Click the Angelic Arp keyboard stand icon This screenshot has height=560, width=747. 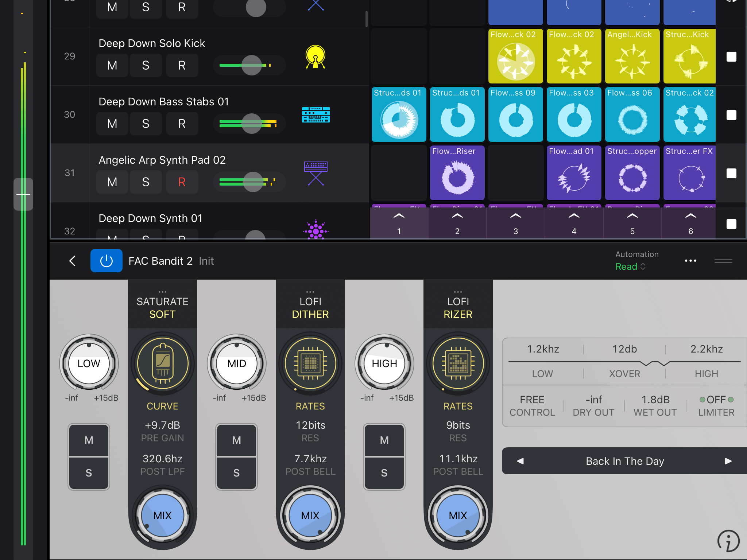click(x=316, y=173)
